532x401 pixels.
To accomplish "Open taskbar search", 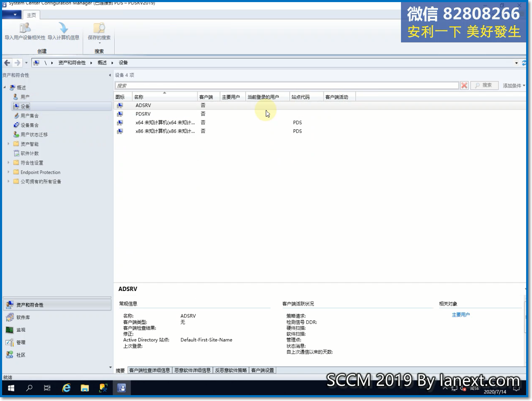I will [x=29, y=388].
